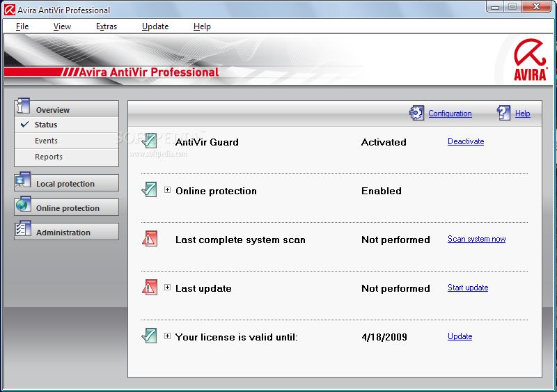Click the Activated status text
The width and height of the screenshot is (557, 392).
coord(384,142)
